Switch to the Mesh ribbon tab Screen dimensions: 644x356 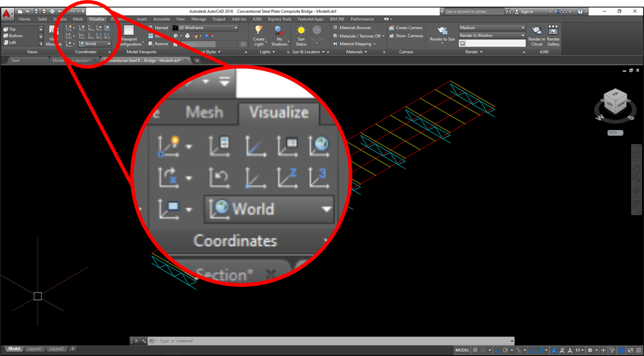[77, 19]
